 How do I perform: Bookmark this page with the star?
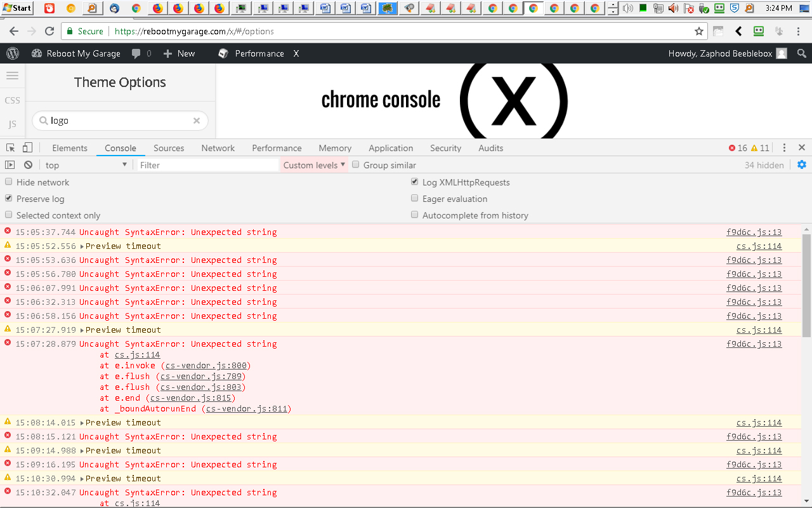point(699,31)
